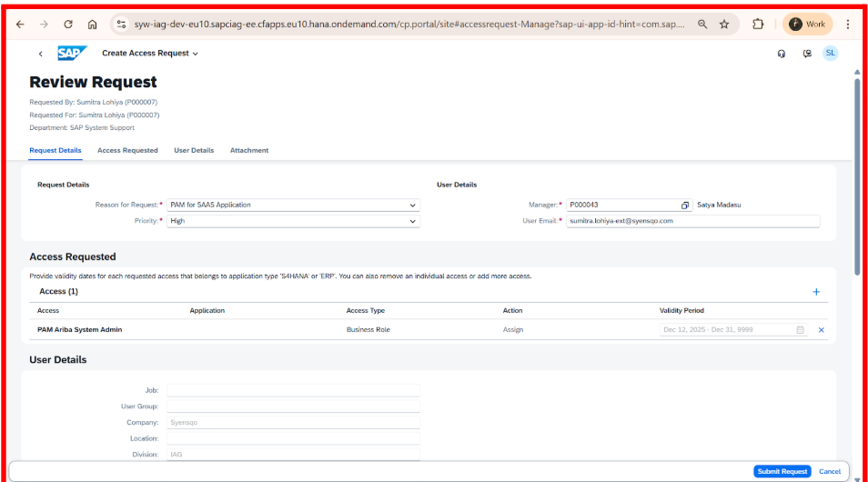Click the SAP logo
Image resolution: width=868 pixels, height=482 pixels.
72,54
